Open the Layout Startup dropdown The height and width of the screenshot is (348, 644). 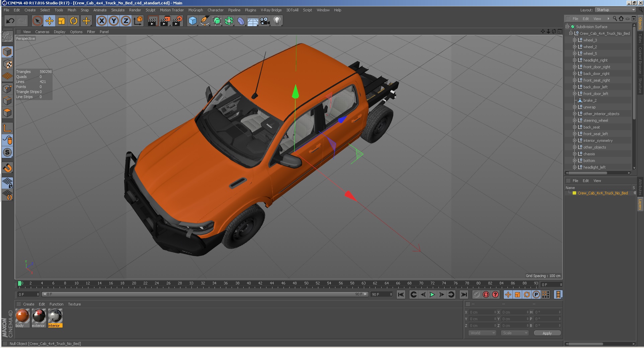pyautogui.click(x=615, y=10)
